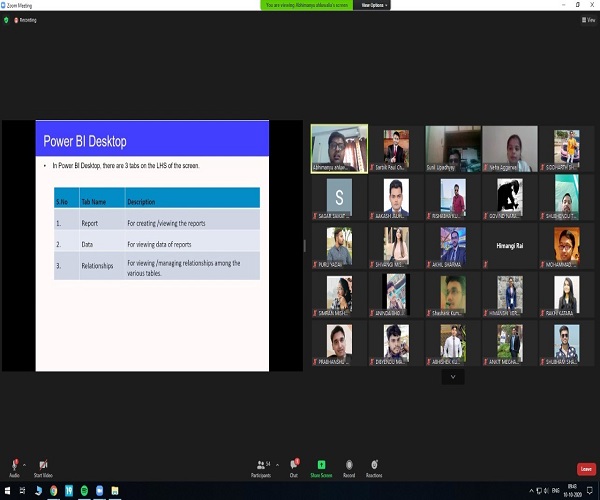
Task: Select RAKHI KATARA's participant tile
Action: (566, 295)
